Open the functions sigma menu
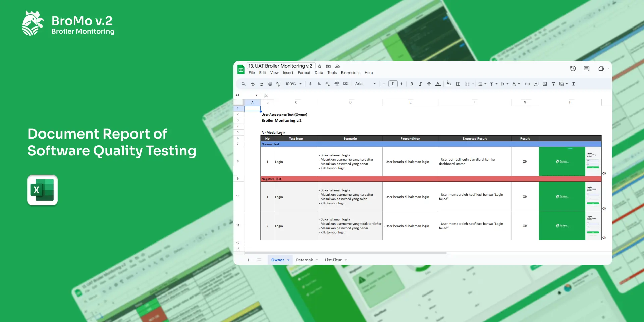The width and height of the screenshot is (644, 322). point(574,84)
